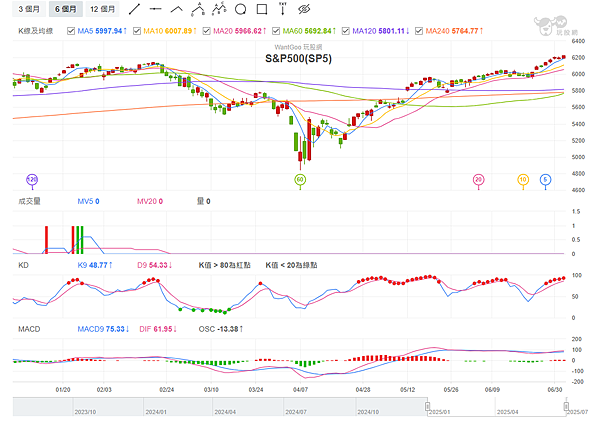This screenshot has width=600, height=421.
Task: Click the MACD9 75.33 value
Action: pos(103,329)
